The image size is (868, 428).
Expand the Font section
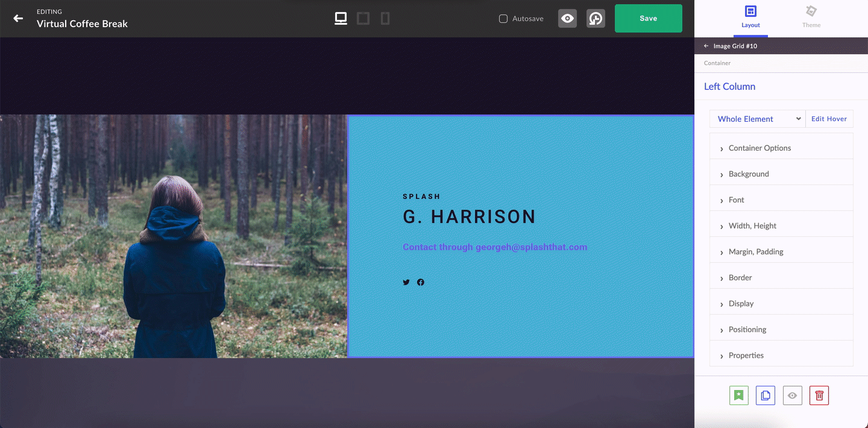click(x=782, y=200)
